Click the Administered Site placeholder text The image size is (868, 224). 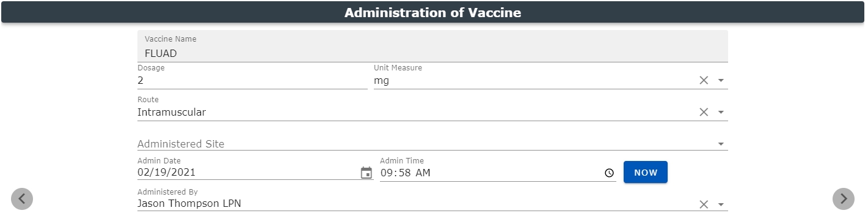click(x=181, y=144)
